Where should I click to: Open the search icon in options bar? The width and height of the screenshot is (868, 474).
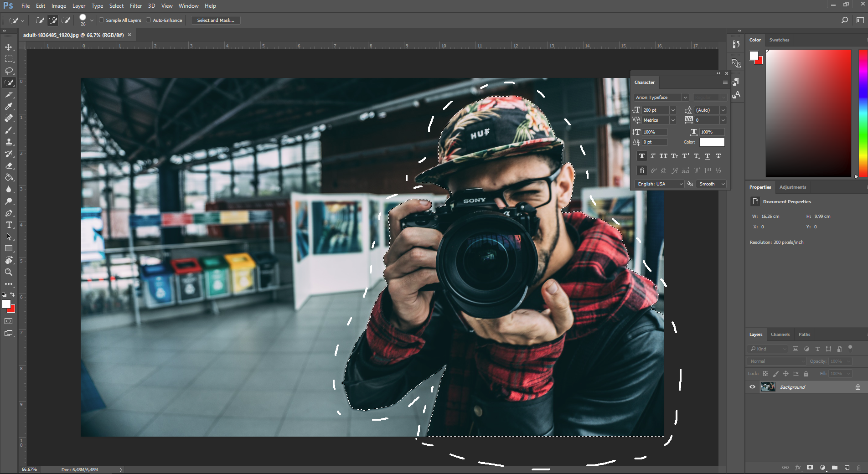pos(844,20)
